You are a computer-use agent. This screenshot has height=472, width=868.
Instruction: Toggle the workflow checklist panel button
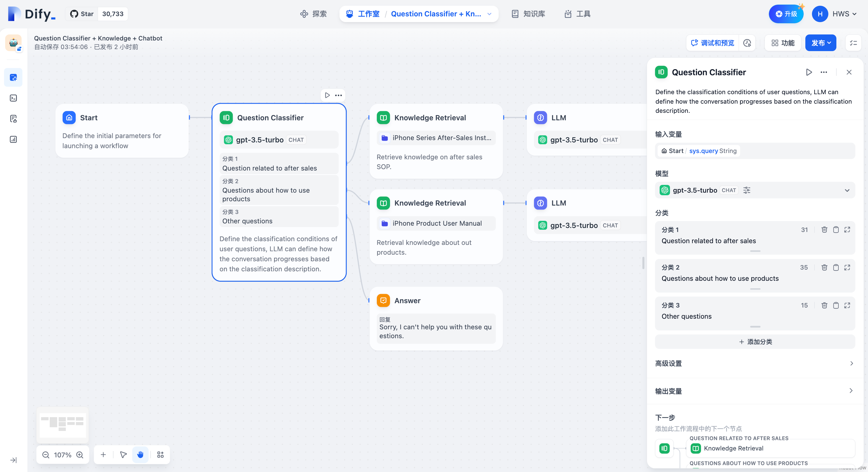(x=853, y=43)
